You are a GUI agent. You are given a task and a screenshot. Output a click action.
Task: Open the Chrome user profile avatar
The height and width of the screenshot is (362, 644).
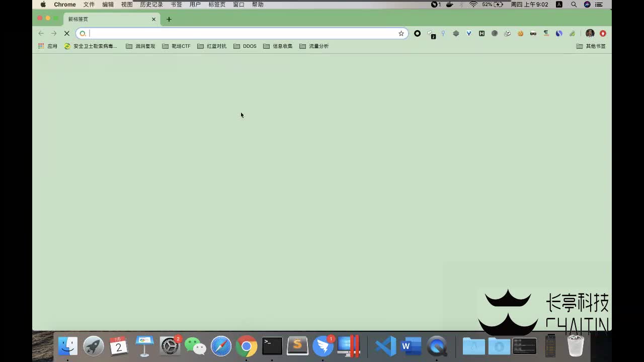[x=590, y=33]
